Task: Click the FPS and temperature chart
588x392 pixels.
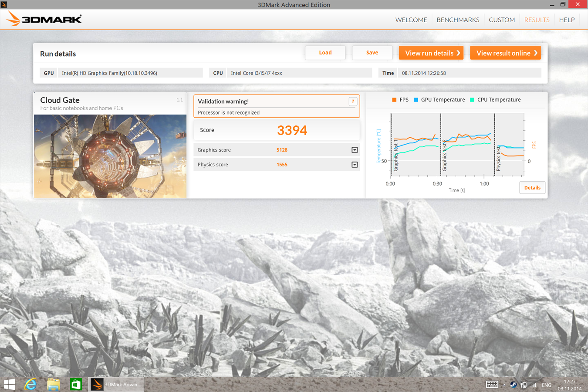Action: pos(457,145)
